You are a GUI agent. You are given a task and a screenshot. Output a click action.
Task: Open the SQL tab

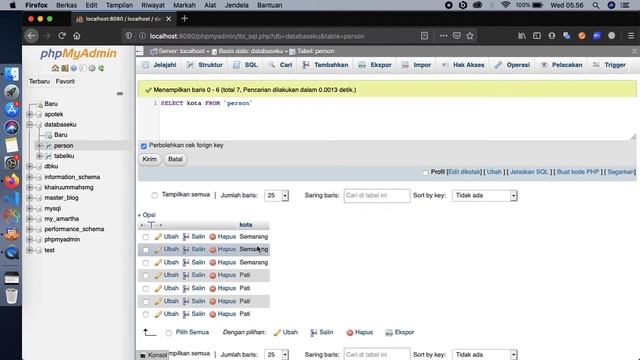tap(246, 65)
